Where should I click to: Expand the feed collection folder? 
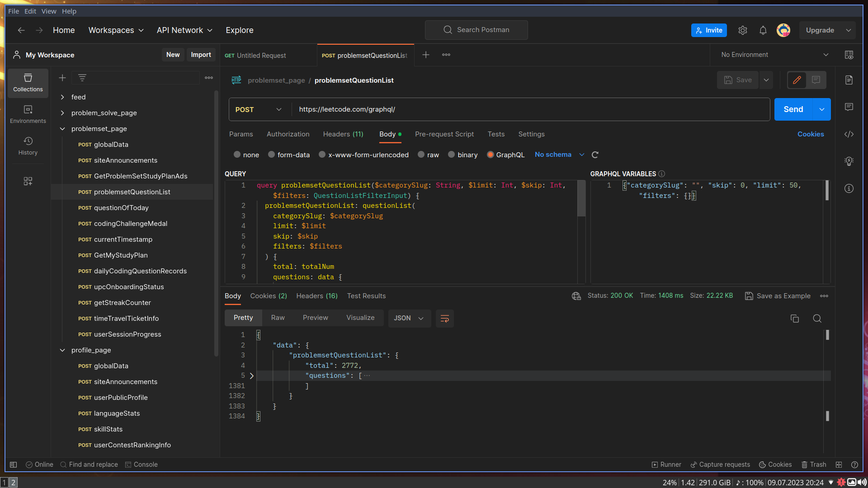[62, 97]
